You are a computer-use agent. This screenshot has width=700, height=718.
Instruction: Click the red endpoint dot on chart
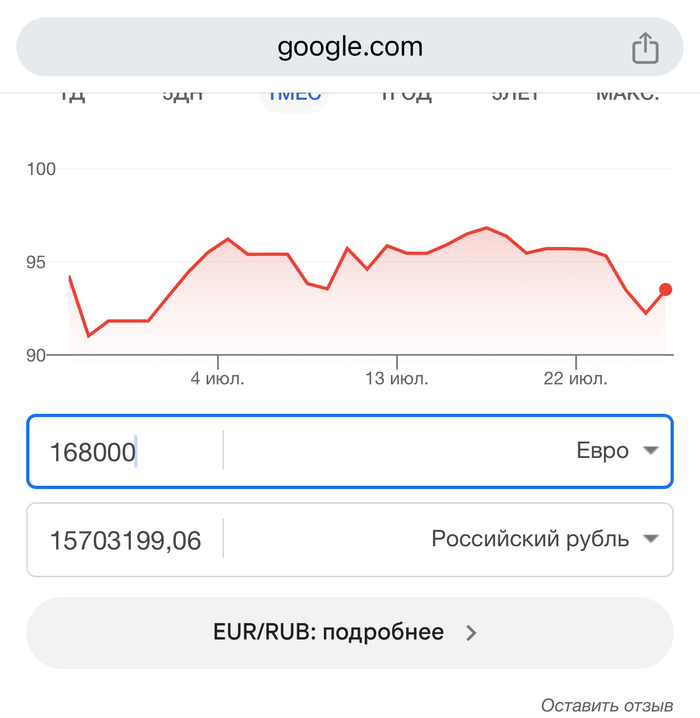pyautogui.click(x=665, y=289)
